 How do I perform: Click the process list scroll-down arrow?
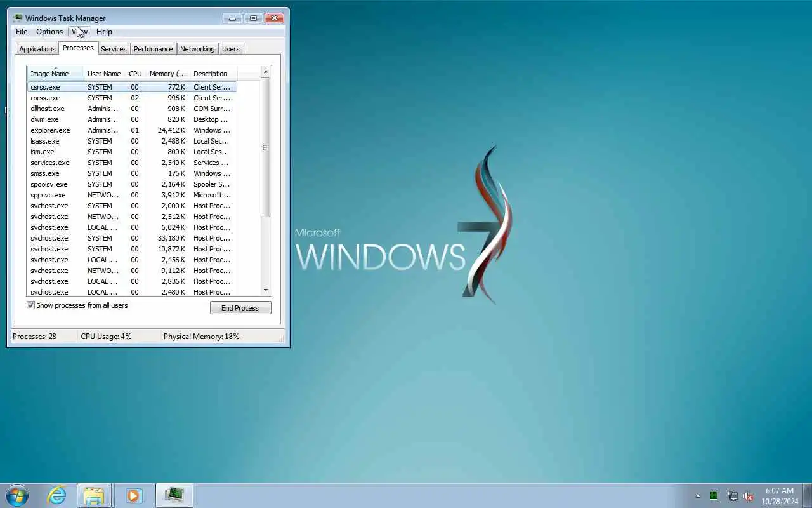tap(266, 290)
